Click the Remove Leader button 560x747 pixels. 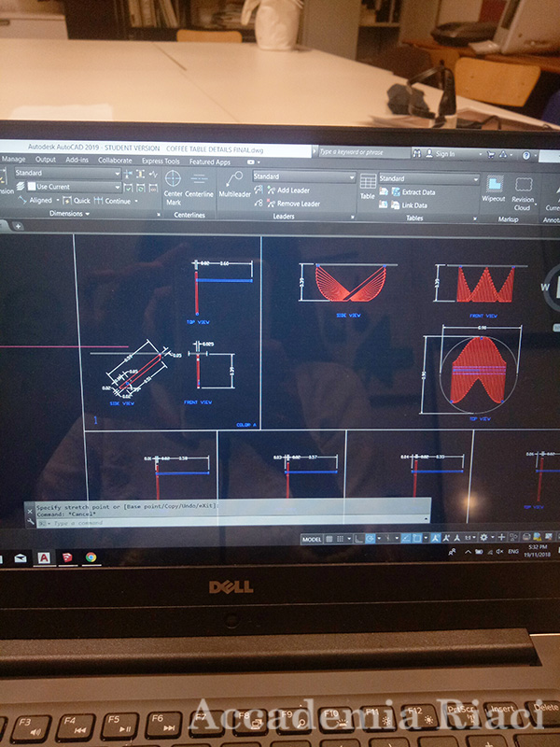tap(292, 204)
